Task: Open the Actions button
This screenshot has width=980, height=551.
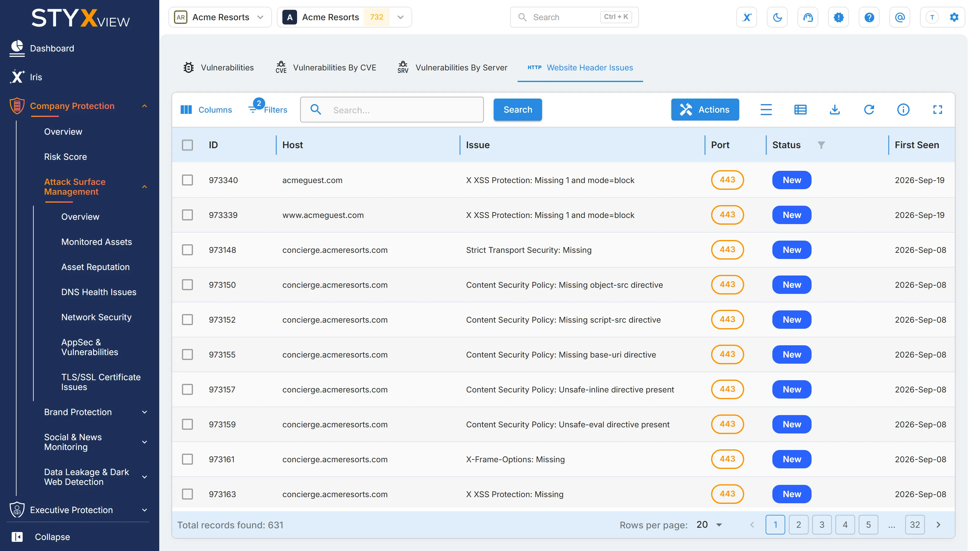Action: pyautogui.click(x=705, y=110)
